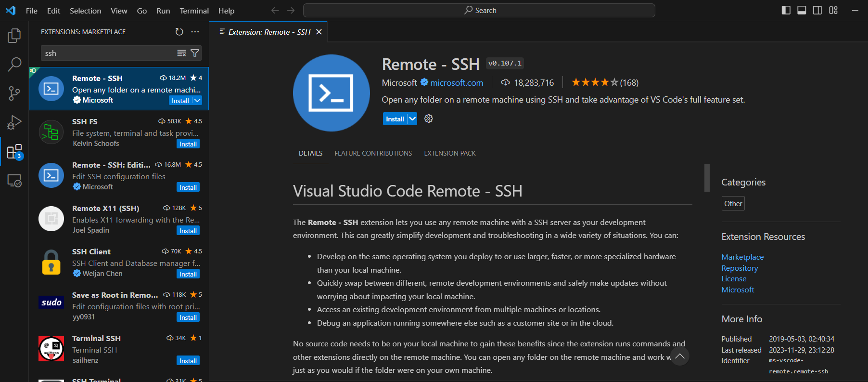Filter extensions with the funnel icon

click(195, 53)
